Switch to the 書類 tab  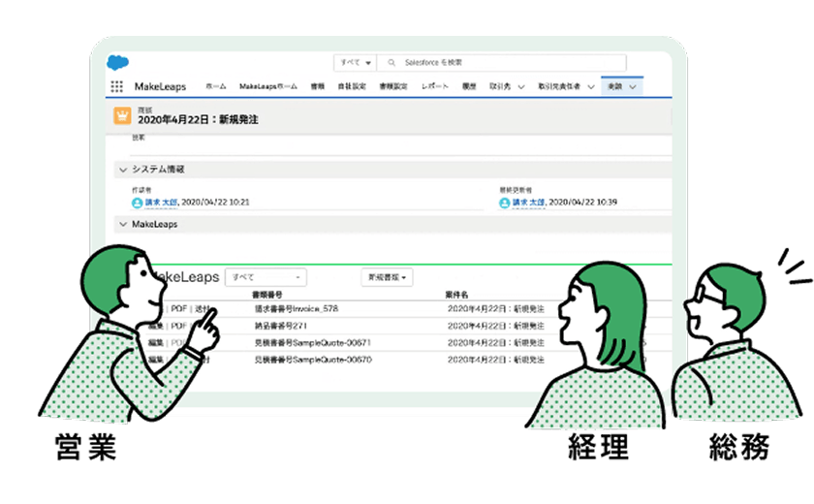pyautogui.click(x=317, y=86)
